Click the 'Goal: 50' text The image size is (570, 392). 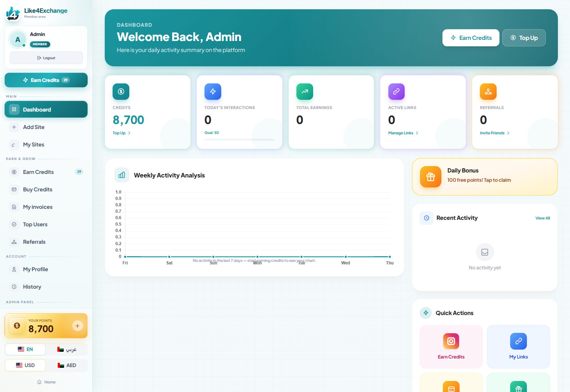pyautogui.click(x=212, y=133)
